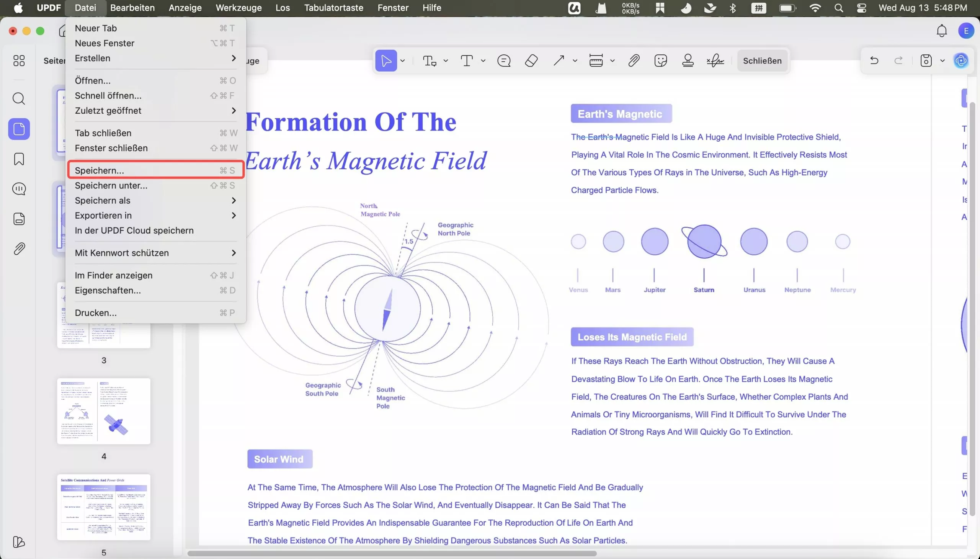
Task: Click the undo arrow button
Action: 874,60
